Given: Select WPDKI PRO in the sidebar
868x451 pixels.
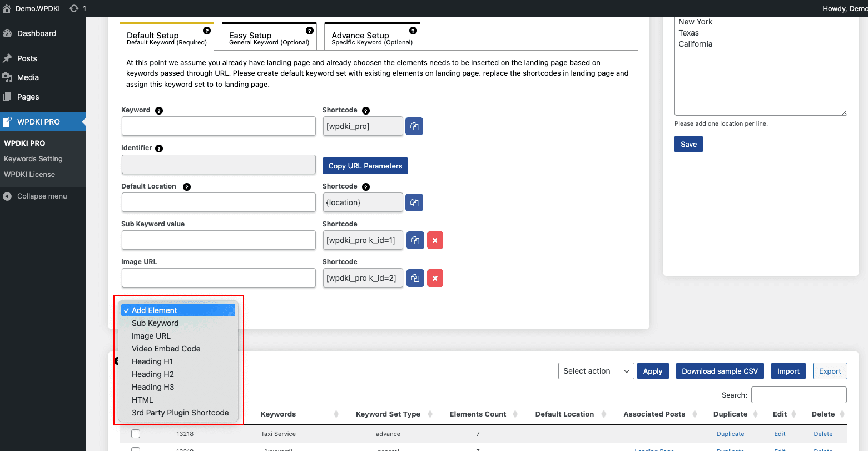Looking at the screenshot, I should [x=43, y=122].
